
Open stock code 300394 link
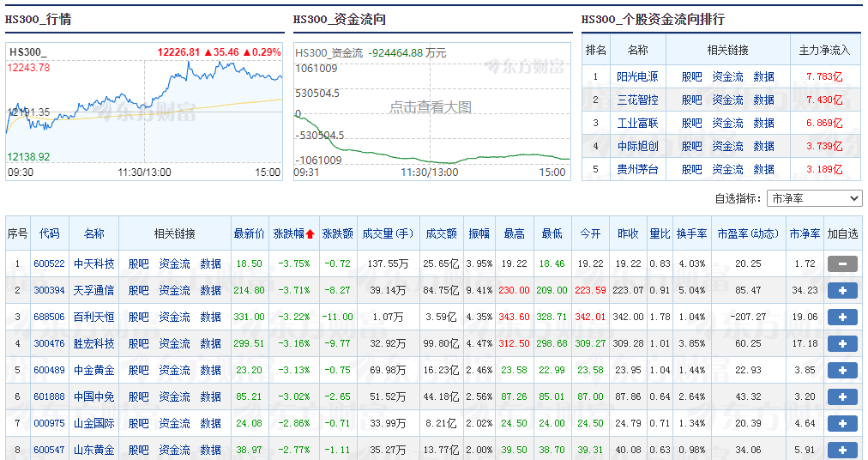(x=49, y=290)
